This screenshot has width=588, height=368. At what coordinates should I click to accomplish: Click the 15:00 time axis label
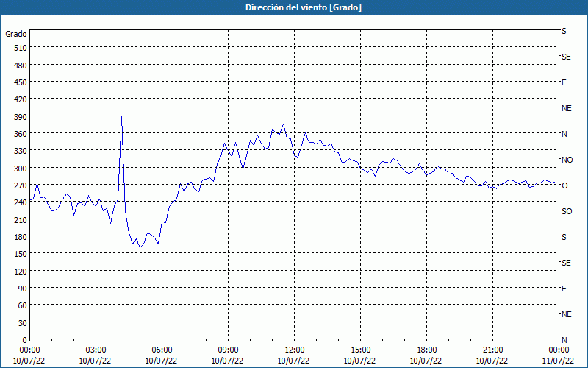point(361,350)
